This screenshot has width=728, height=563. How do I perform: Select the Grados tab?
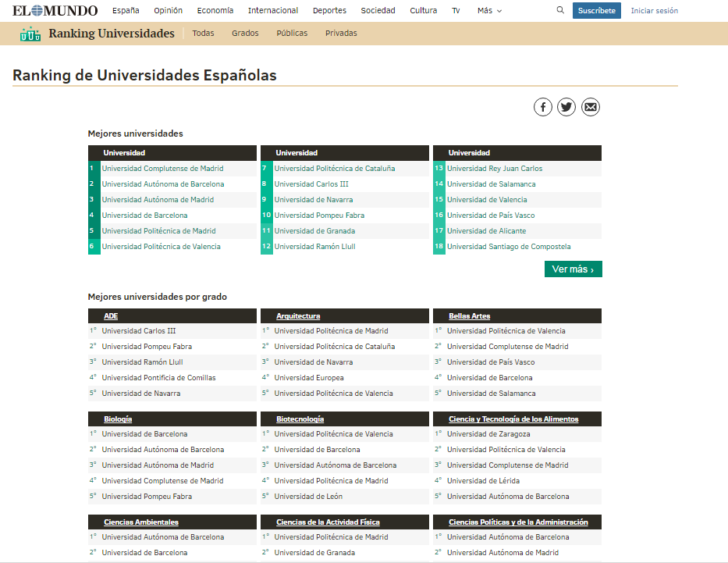(245, 33)
